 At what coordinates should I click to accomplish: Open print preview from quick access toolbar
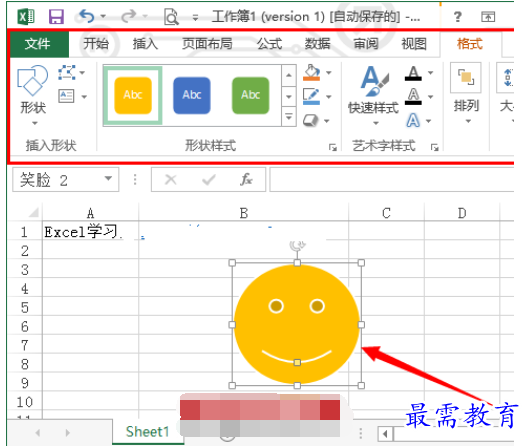point(171,16)
